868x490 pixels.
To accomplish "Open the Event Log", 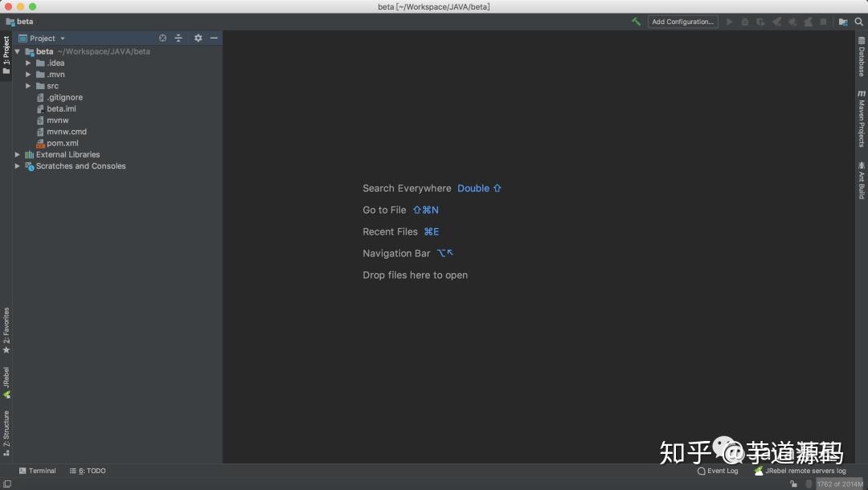I will [x=718, y=472].
